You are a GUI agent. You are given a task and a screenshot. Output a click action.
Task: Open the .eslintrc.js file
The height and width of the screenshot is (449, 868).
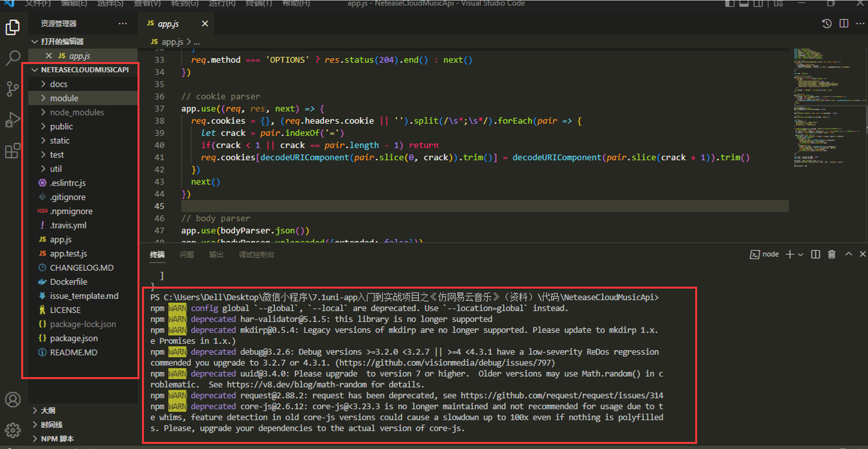(84, 183)
